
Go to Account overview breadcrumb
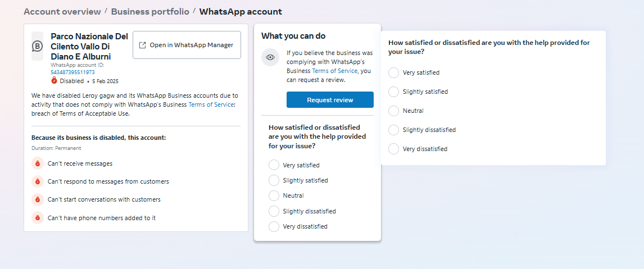click(62, 12)
